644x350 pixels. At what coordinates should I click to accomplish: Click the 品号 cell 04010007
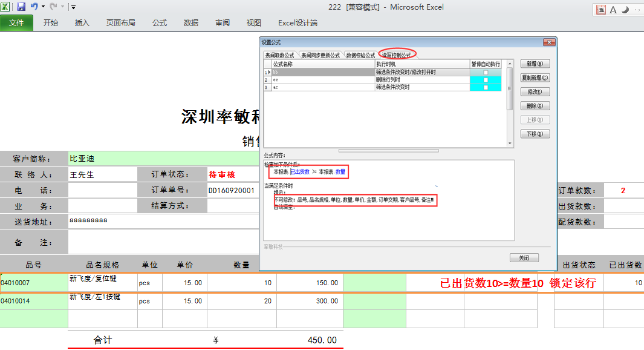[34, 283]
